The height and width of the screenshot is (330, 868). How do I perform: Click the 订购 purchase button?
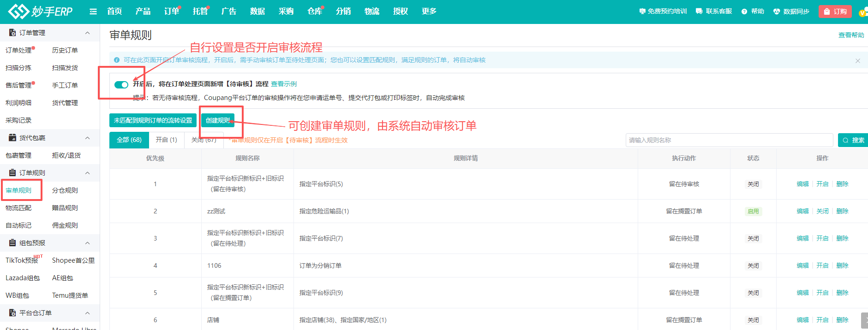click(x=835, y=12)
